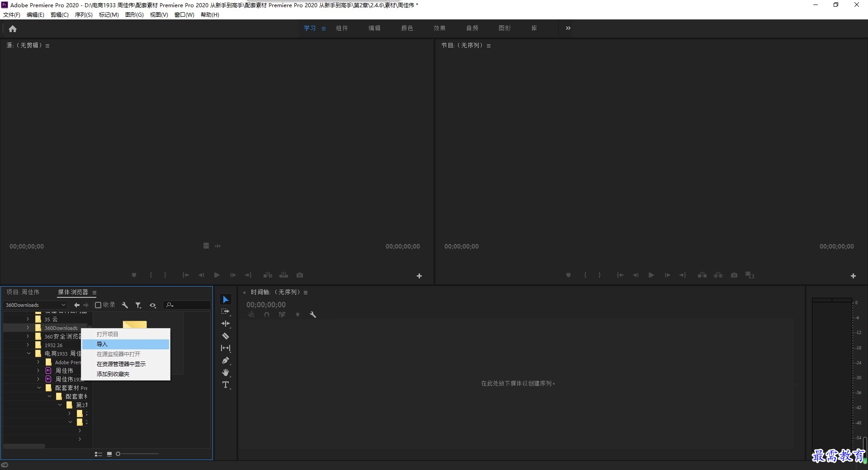Select the Razor tool

(x=226, y=336)
